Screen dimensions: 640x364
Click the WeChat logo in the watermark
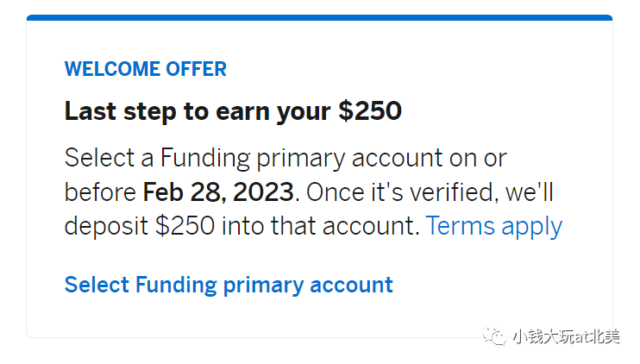click(x=495, y=336)
